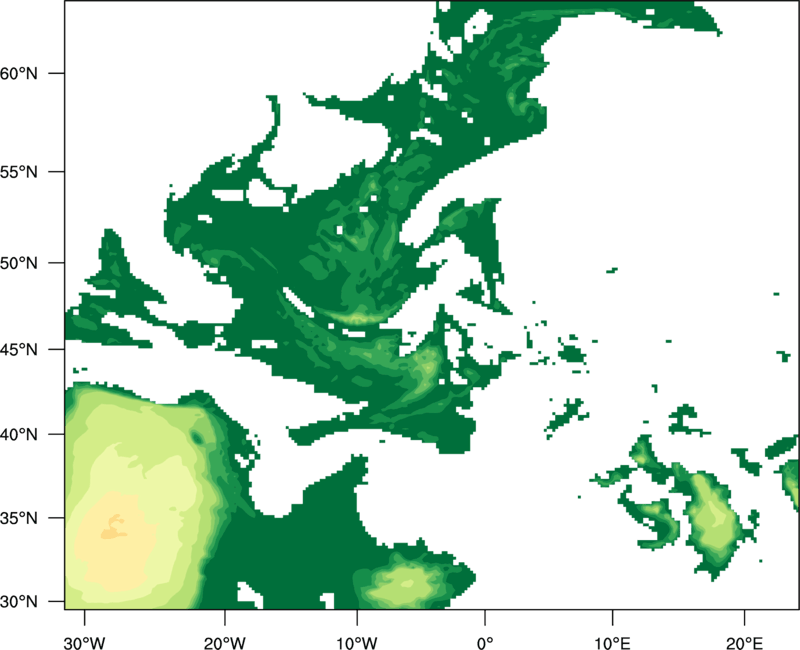Image resolution: width=800 pixels, height=650 pixels.
Task: Click the 10°E longitude axis label
Action: (612, 643)
